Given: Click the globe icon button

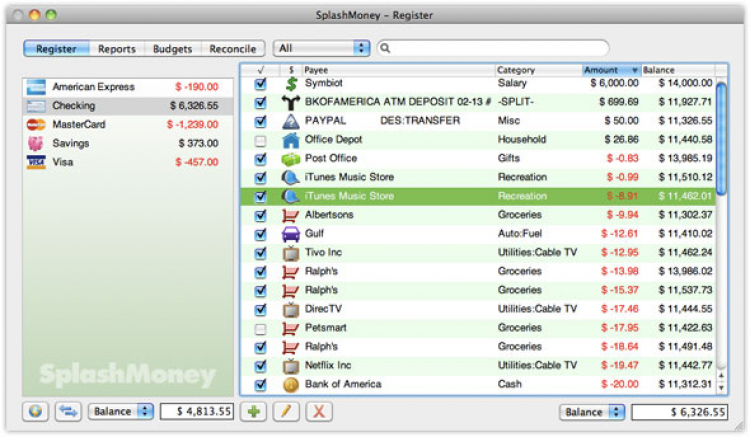Looking at the screenshot, I should (35, 411).
